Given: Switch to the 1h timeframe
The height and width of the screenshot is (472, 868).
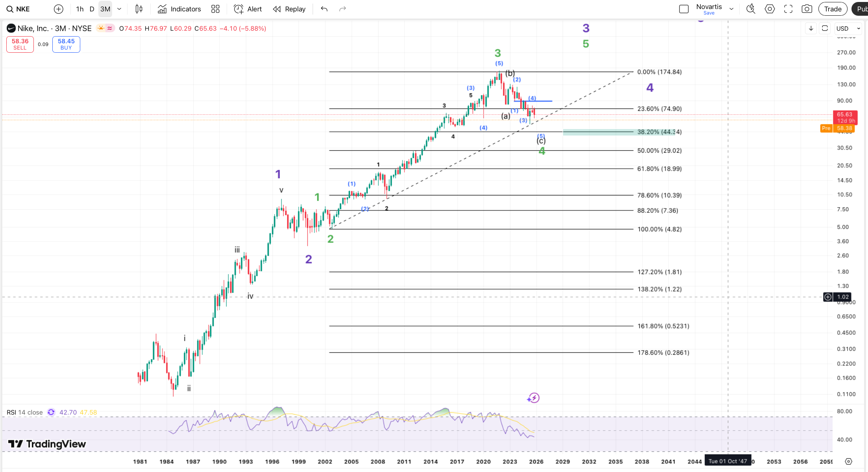Looking at the screenshot, I should [x=80, y=9].
